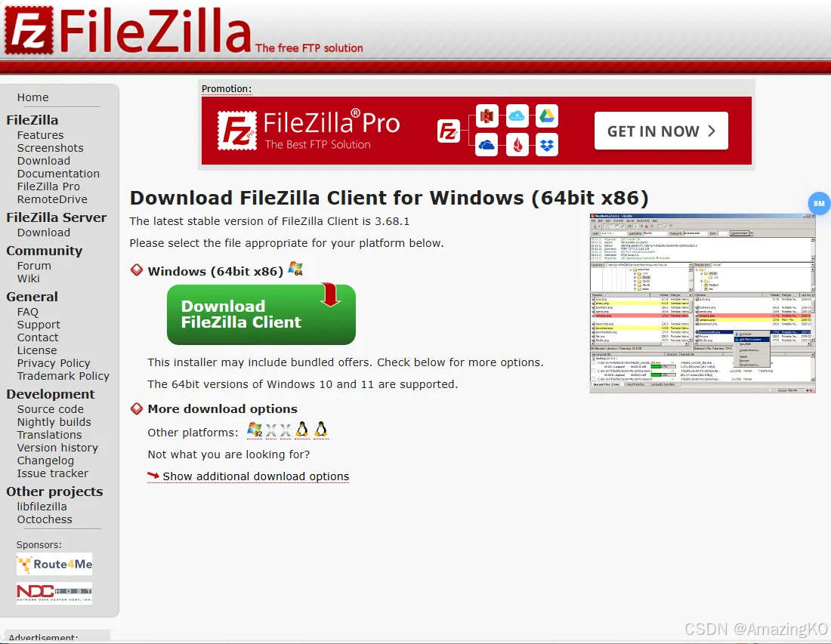Click the GET IN NOW promotion button
Image resolution: width=831 pixels, height=644 pixels.
[x=661, y=131]
